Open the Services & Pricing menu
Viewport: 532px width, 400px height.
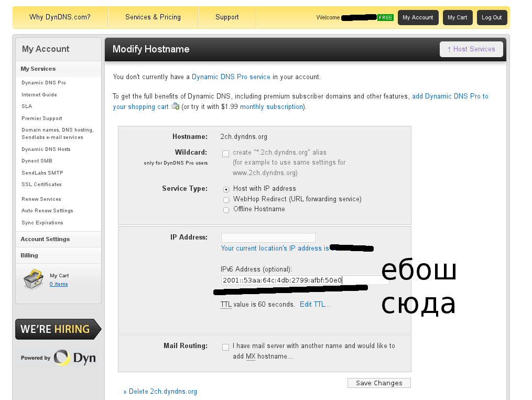click(x=153, y=17)
